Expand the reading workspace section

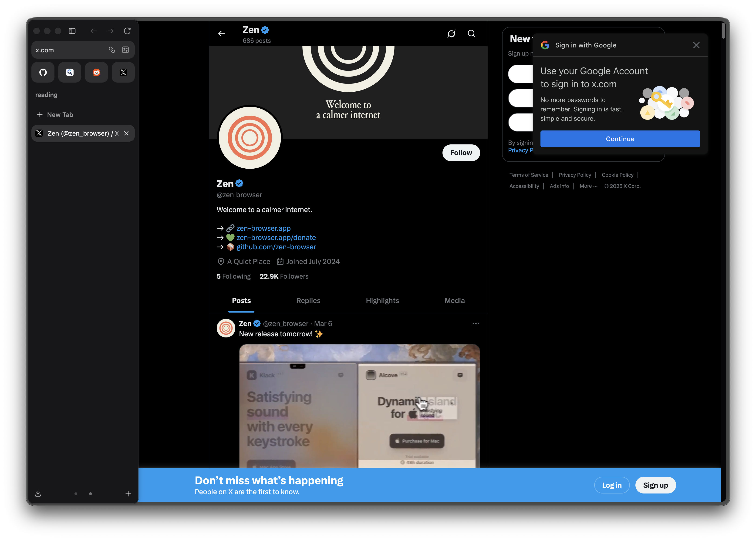(46, 95)
